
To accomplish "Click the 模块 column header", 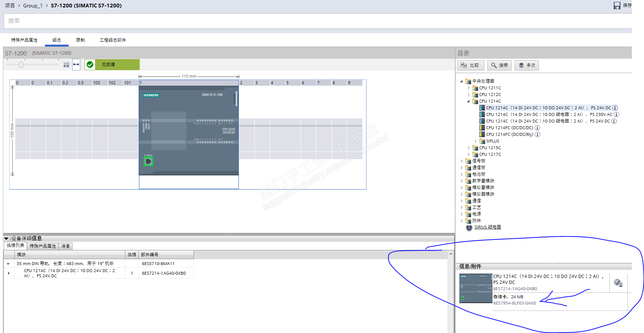I will click(x=70, y=255).
